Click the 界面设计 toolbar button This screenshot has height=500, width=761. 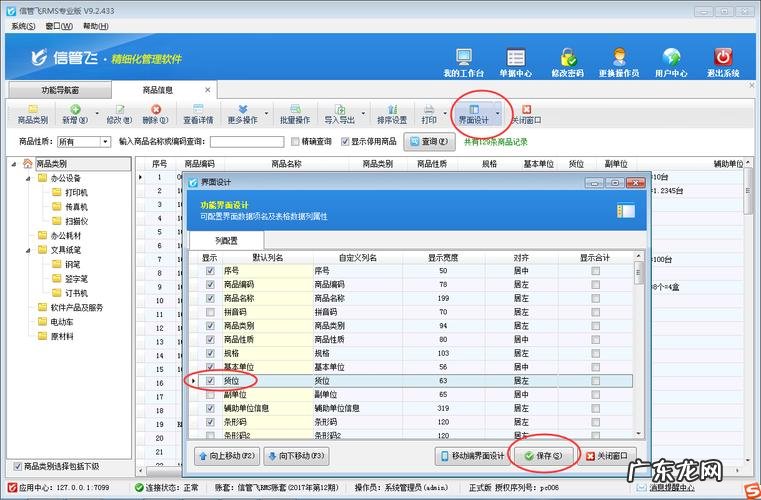(x=474, y=112)
